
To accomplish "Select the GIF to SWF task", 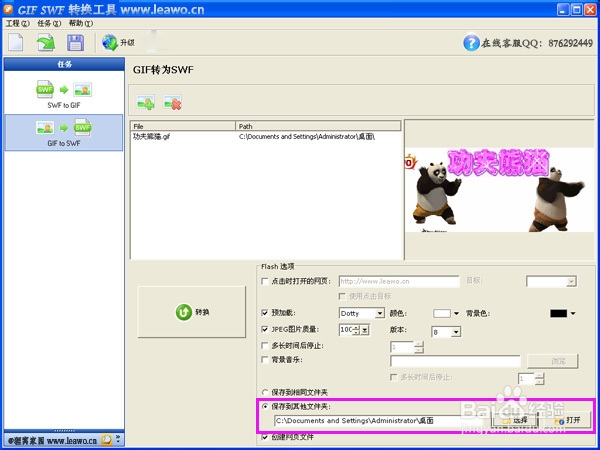I will 64,132.
